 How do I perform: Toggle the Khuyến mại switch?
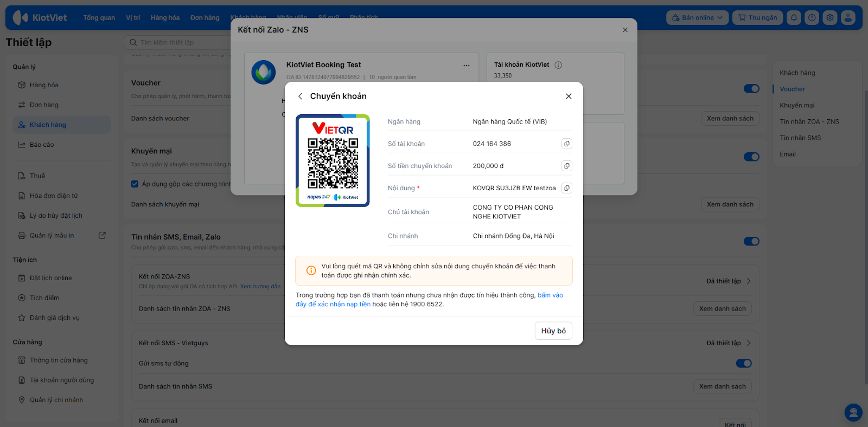tap(751, 157)
